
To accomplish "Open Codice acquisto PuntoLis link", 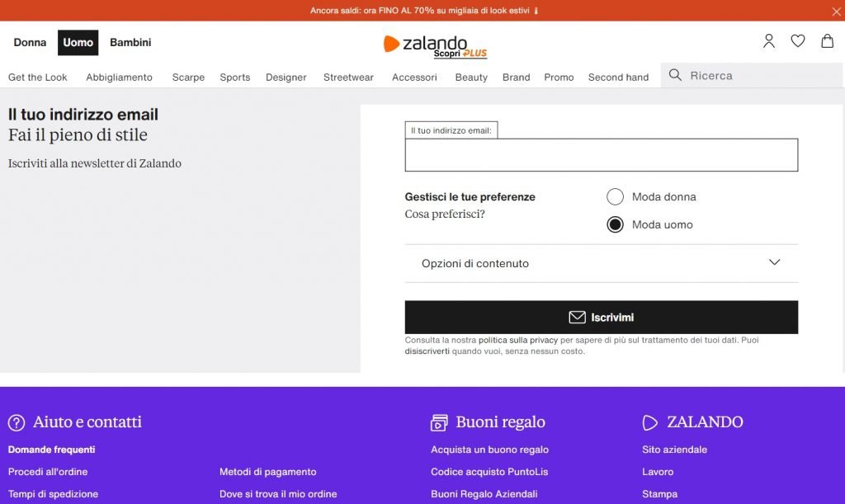I will click(489, 472).
